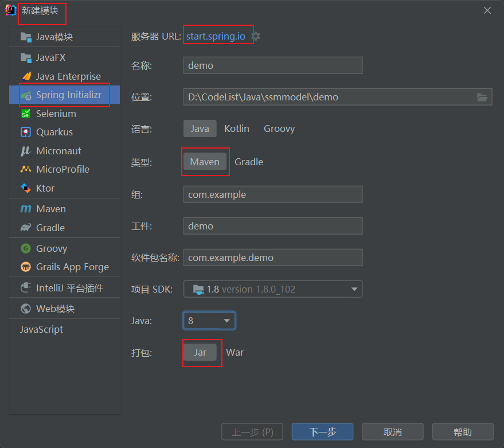
Task: Close the 新建模块 dialog
Action: click(487, 11)
